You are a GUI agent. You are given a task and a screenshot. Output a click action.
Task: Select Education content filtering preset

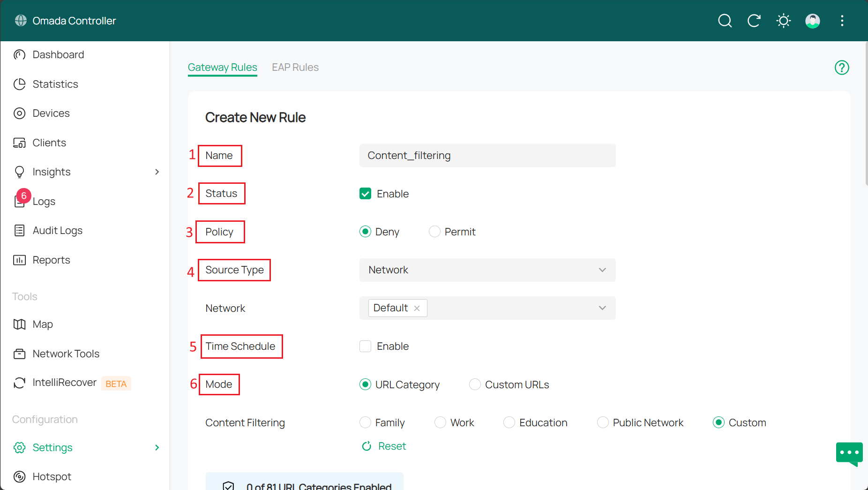pyautogui.click(x=509, y=422)
